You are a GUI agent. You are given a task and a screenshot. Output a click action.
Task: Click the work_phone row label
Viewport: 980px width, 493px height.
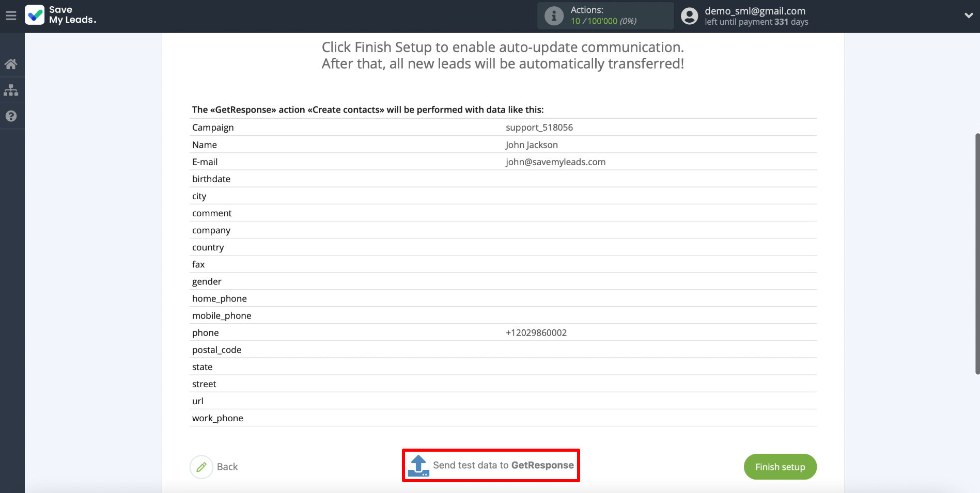tap(217, 418)
